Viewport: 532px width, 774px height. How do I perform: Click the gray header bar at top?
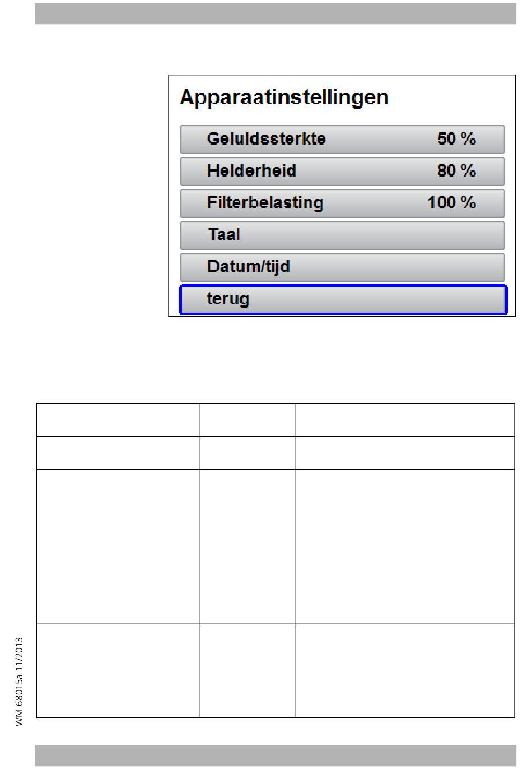pos(276,13)
